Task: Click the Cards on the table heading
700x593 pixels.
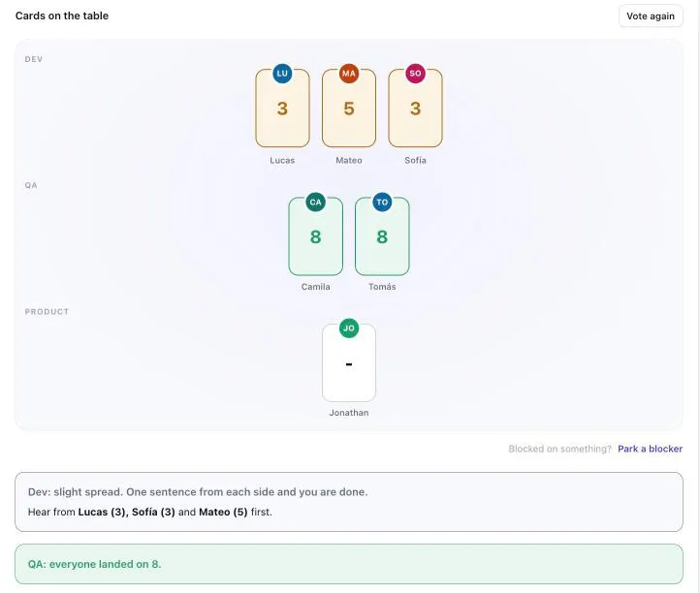Action: pos(62,16)
